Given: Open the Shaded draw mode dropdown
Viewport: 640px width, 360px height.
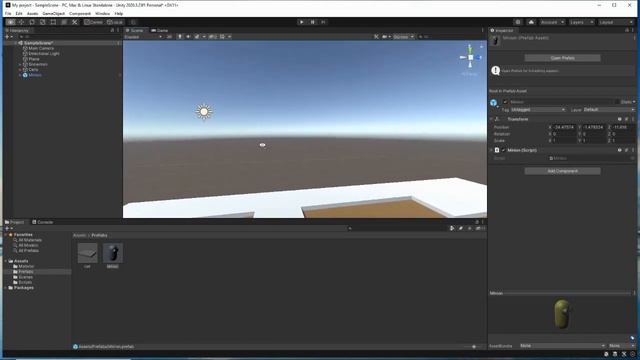Looking at the screenshot, I should pyautogui.click(x=143, y=37).
